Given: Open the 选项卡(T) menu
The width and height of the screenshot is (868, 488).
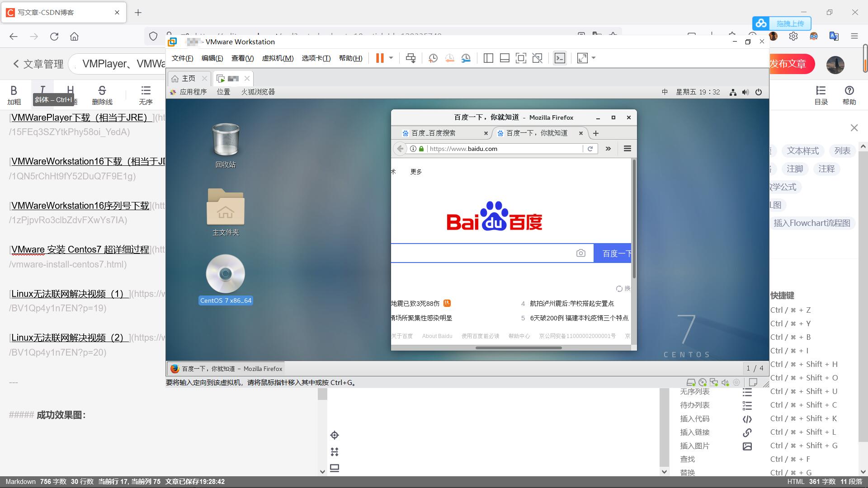Looking at the screenshot, I should [316, 58].
